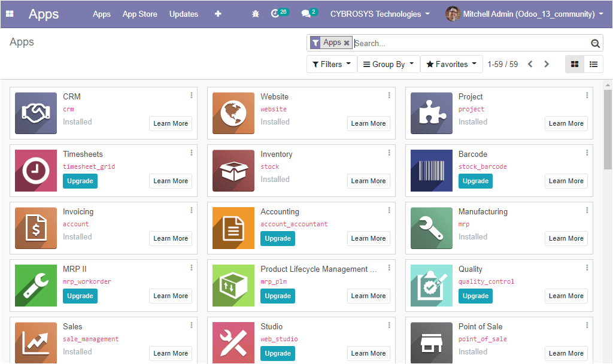Click the Website globe app icon
This screenshot has height=364, width=613.
pos(233,113)
